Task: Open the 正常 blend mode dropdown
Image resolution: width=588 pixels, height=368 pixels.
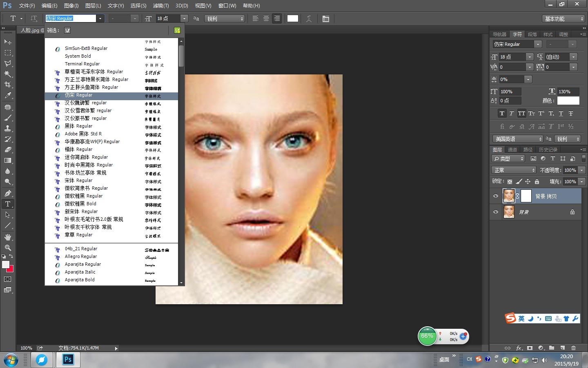Action: point(513,170)
